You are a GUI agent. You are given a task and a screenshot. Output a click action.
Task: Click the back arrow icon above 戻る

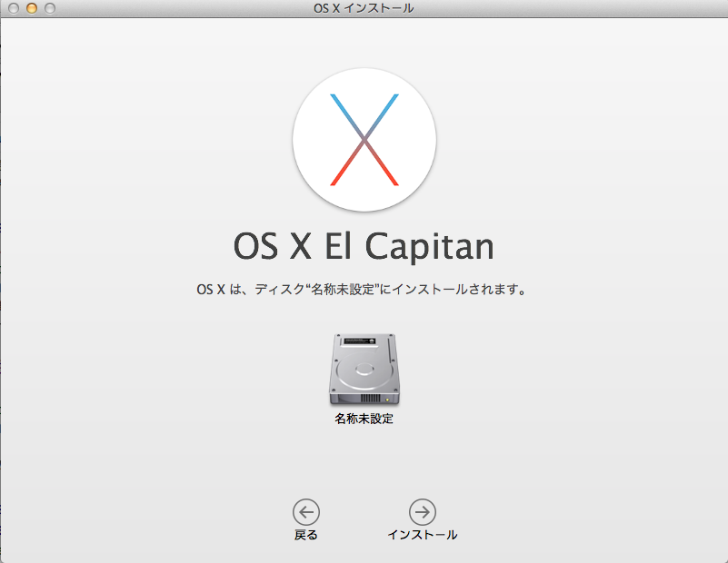point(306,512)
